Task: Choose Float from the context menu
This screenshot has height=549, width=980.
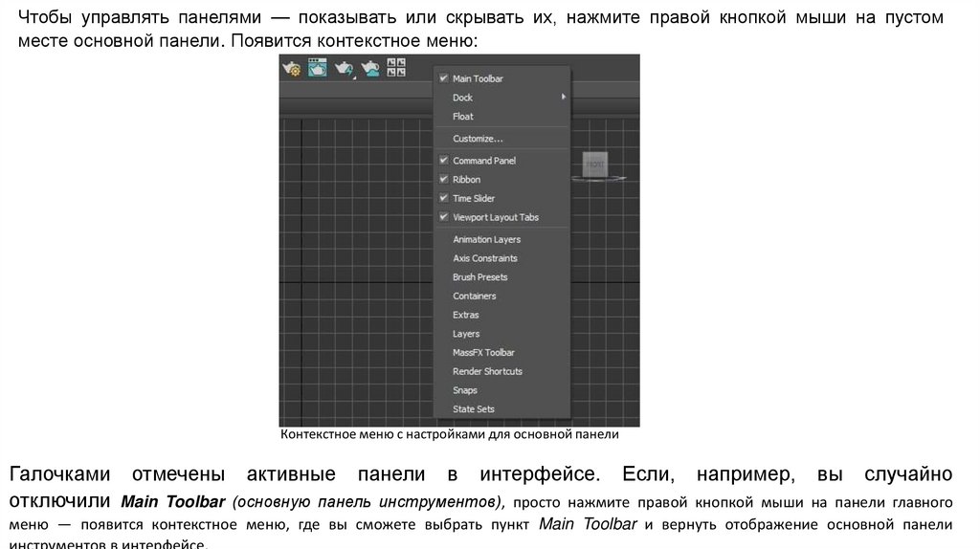Action: [501, 116]
